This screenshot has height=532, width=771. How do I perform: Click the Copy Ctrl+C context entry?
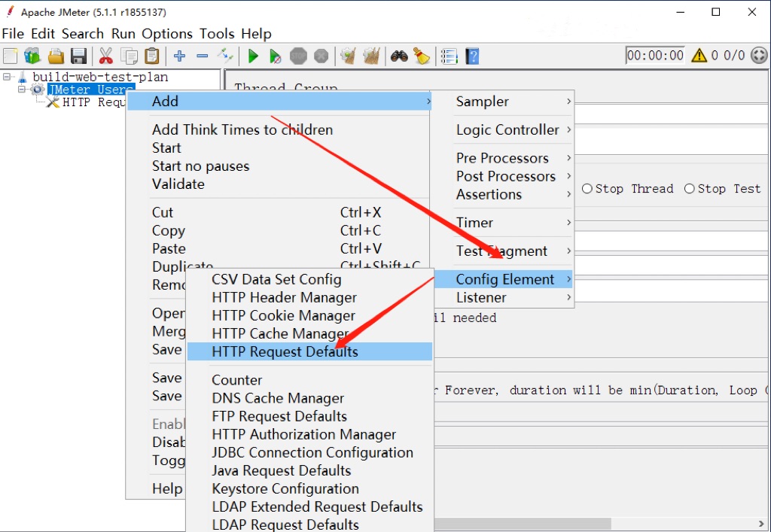[x=279, y=230]
